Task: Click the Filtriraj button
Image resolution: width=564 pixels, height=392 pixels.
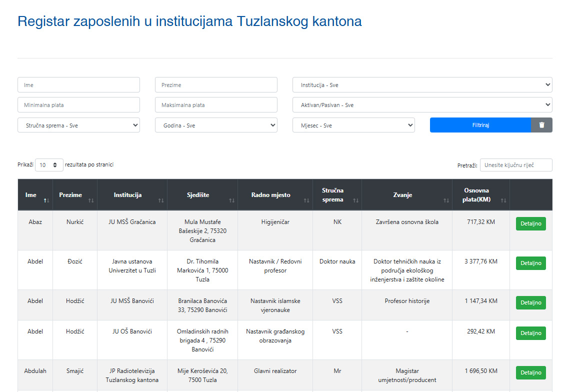Action: tap(480, 125)
